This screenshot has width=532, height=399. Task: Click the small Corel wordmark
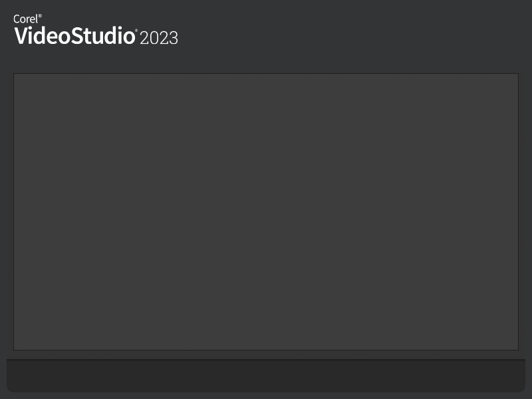[25, 19]
